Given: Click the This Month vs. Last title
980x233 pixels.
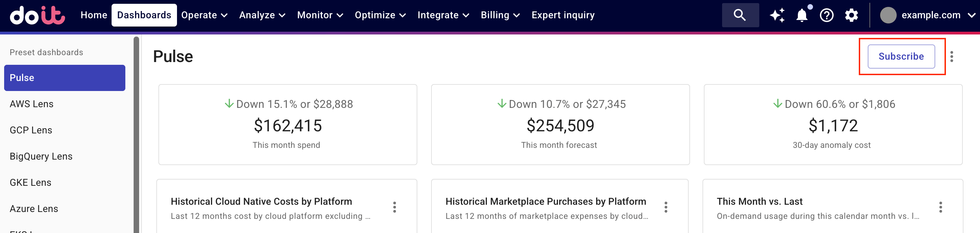Looking at the screenshot, I should 759,201.
